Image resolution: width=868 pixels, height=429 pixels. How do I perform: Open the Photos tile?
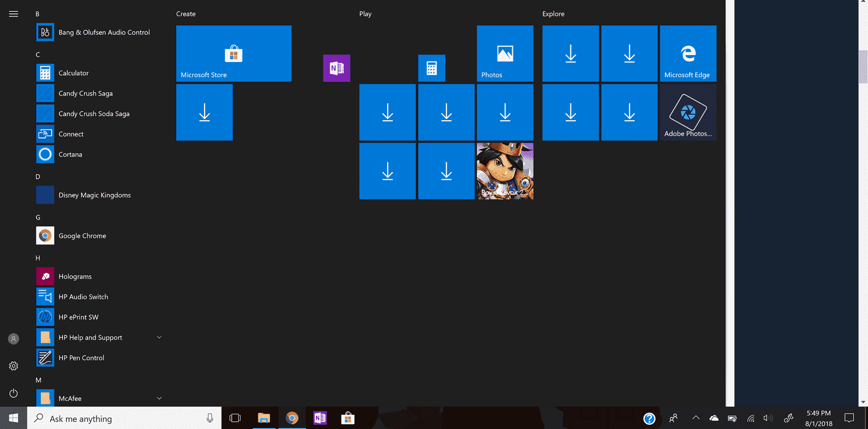[505, 53]
